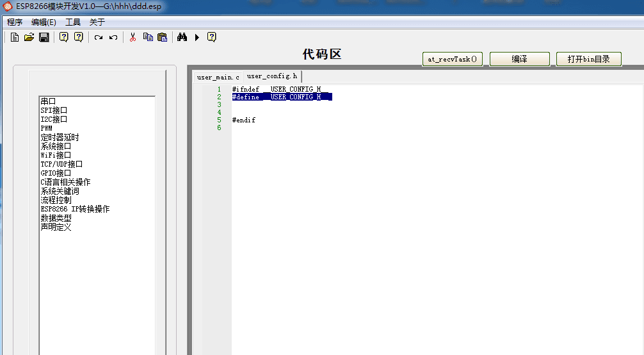Click the binoculars find icon
The width and height of the screenshot is (644, 355).
[182, 37]
